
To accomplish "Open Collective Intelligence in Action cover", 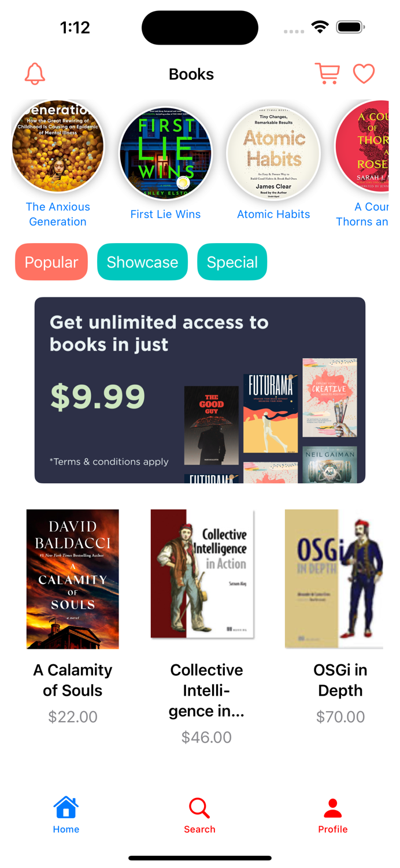I will coord(203,574).
